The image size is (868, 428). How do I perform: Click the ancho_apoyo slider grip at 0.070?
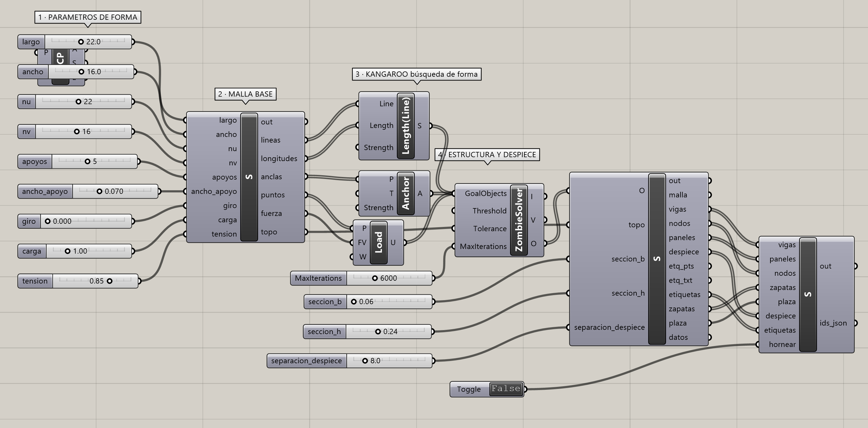(x=99, y=191)
